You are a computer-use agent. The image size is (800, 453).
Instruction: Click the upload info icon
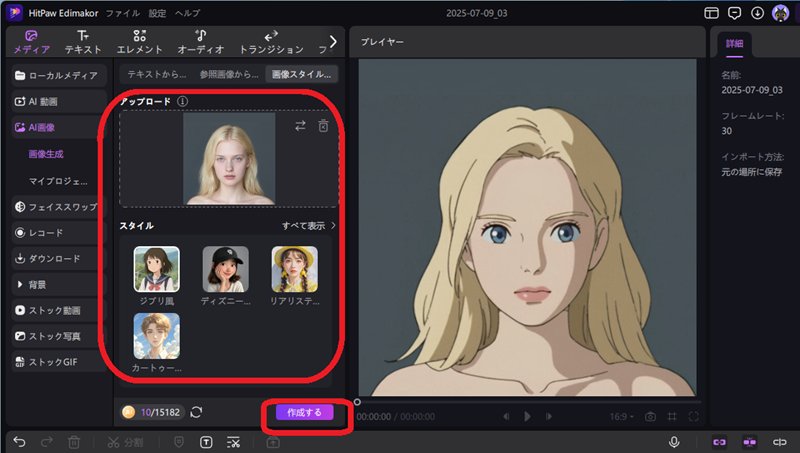pyautogui.click(x=182, y=102)
